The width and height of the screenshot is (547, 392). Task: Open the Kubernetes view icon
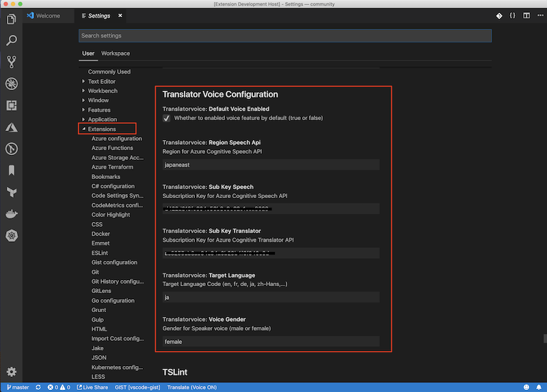[x=11, y=236]
